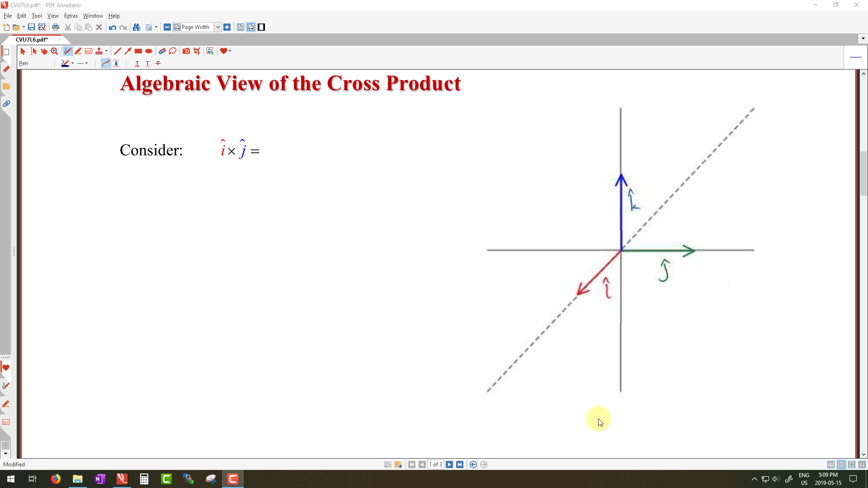
Task: Click the page number field
Action: pos(435,465)
